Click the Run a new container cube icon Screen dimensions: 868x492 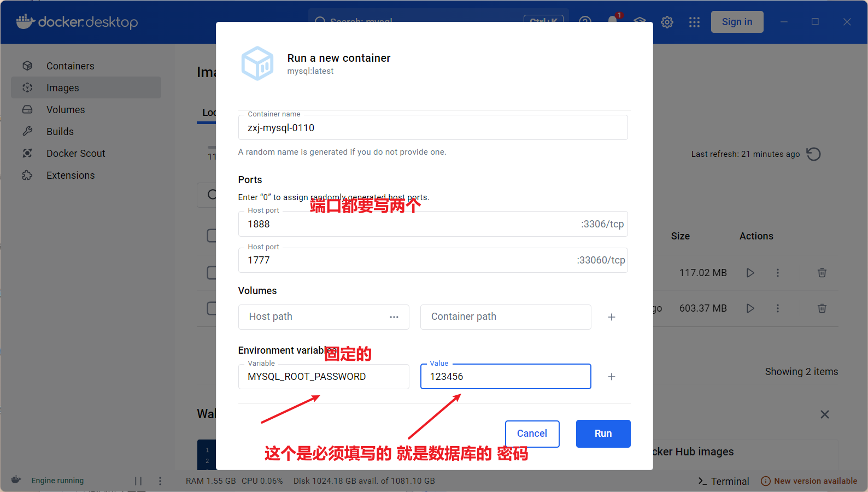click(x=257, y=64)
